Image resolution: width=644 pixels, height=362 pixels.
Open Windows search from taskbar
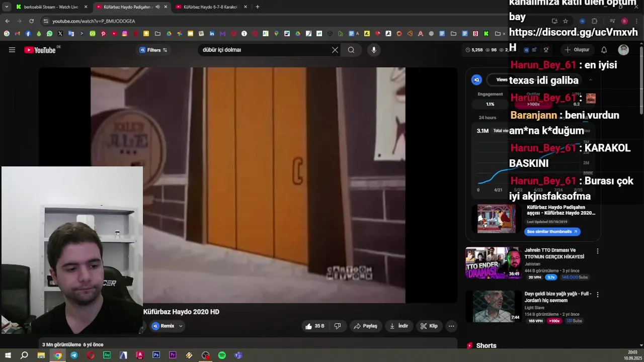(24, 355)
